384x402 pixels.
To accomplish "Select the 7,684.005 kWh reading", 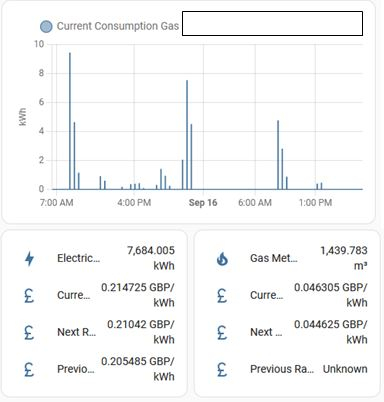I will tap(151, 258).
